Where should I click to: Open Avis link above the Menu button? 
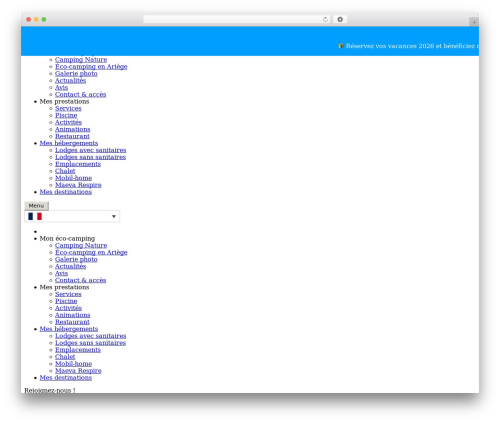click(x=61, y=88)
